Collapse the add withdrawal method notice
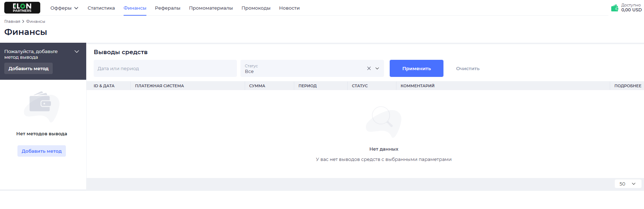644x209 pixels. tap(77, 52)
